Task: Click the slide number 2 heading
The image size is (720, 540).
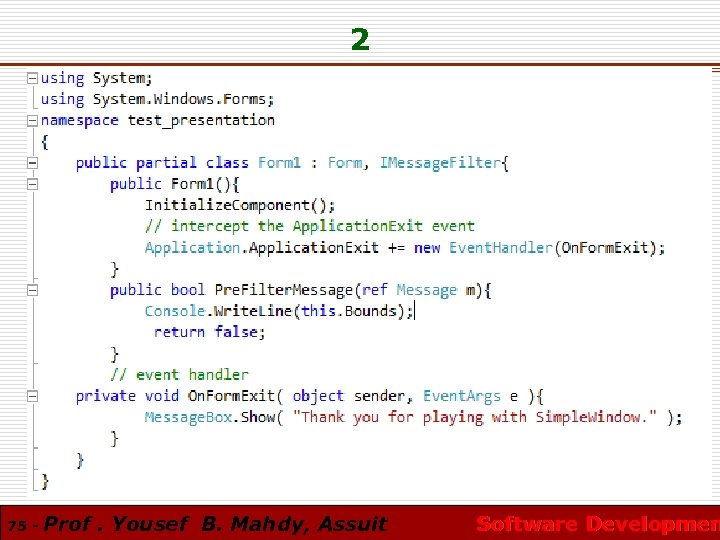Action: tap(360, 39)
